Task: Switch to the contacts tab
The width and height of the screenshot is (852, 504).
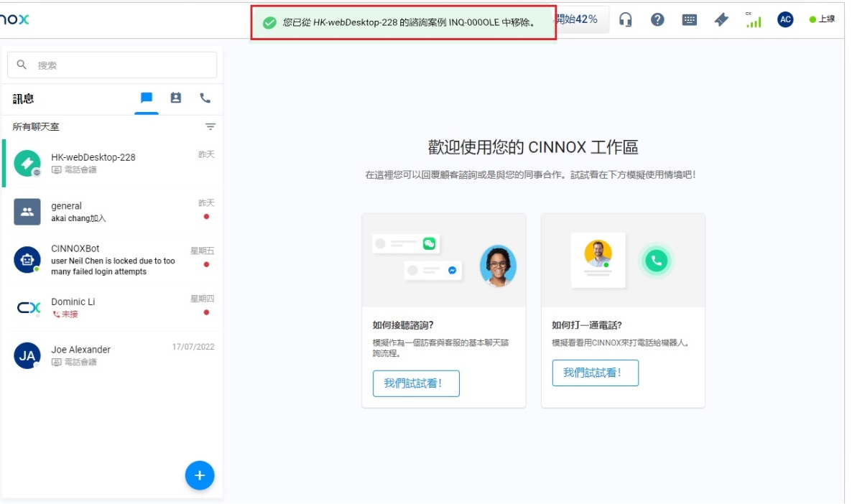Action: pyautogui.click(x=175, y=98)
